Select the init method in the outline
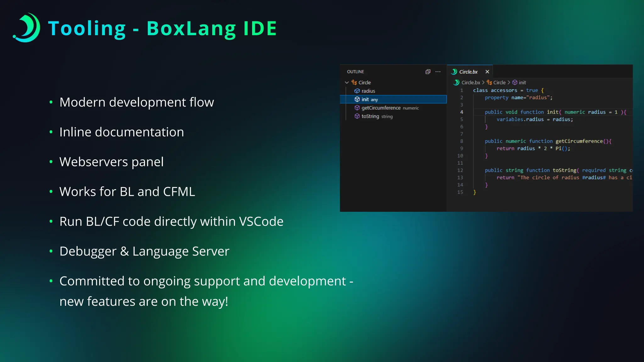The image size is (644, 362). [x=393, y=99]
